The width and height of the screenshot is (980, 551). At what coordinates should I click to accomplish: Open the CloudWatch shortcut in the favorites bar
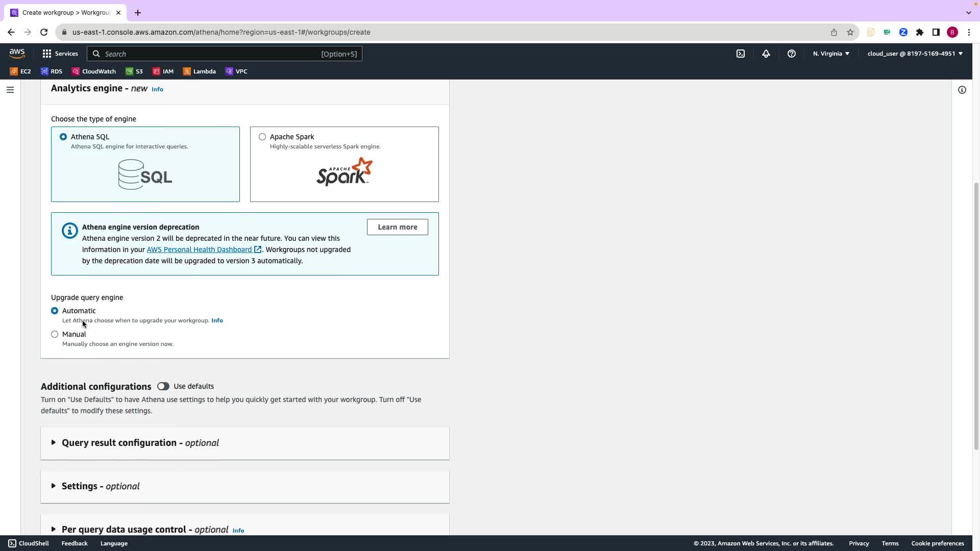pyautogui.click(x=94, y=71)
